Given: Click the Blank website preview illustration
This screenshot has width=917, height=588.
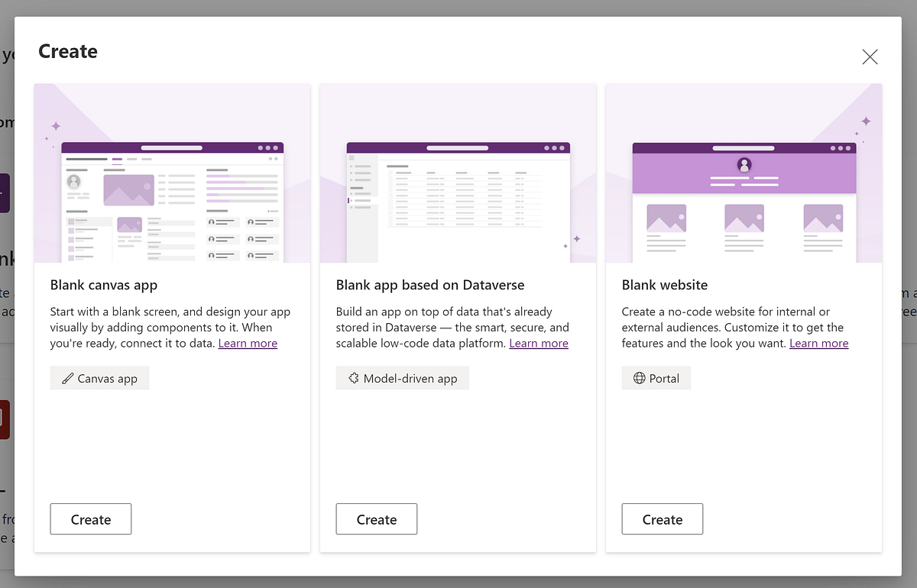Looking at the screenshot, I should click(743, 173).
